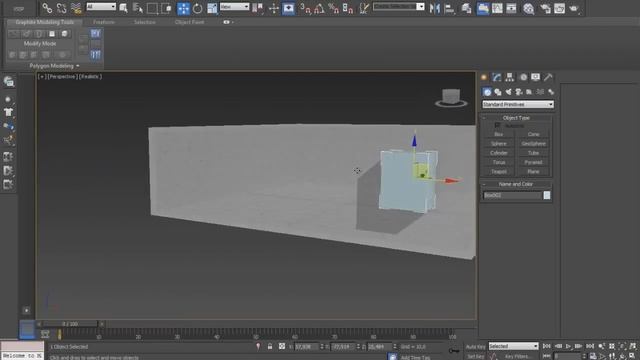Open the Create command panel tab
The height and width of the screenshot is (360, 640).
pyautogui.click(x=484, y=77)
